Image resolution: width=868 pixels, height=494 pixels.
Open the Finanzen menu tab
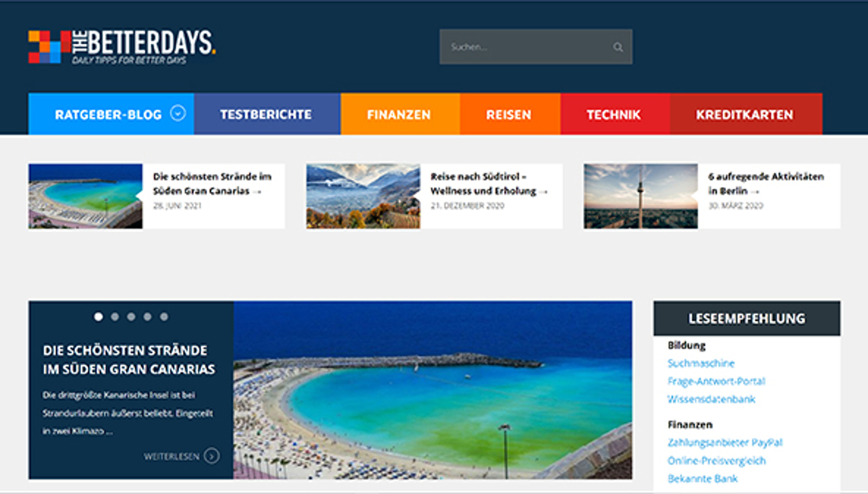pos(399,114)
